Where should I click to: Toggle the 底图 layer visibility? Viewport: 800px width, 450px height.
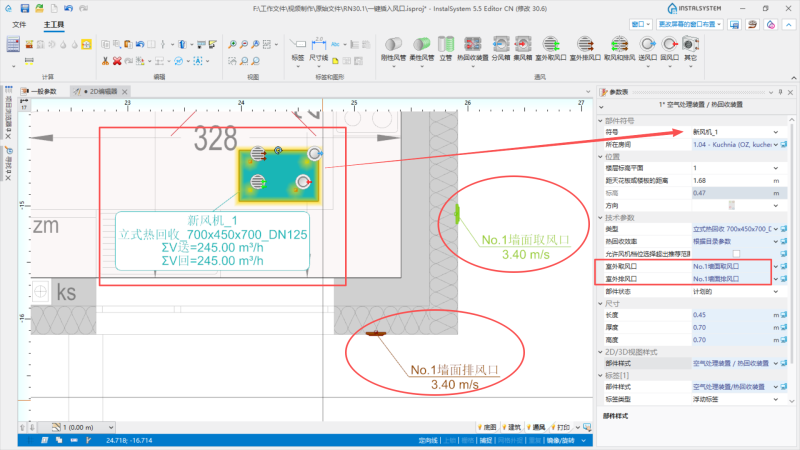point(487,427)
